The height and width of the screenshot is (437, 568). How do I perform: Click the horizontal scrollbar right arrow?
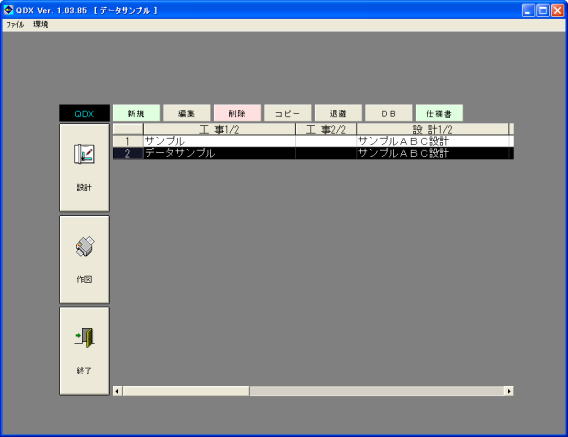click(509, 391)
